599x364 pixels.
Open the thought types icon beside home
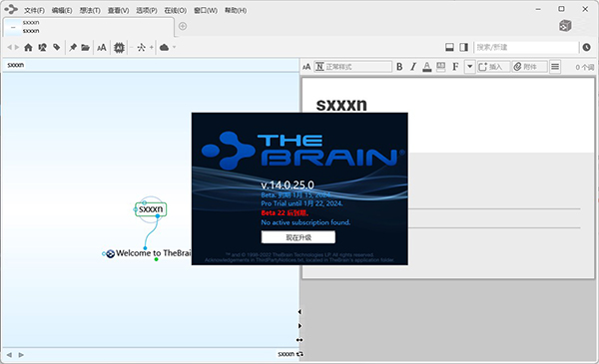42,47
